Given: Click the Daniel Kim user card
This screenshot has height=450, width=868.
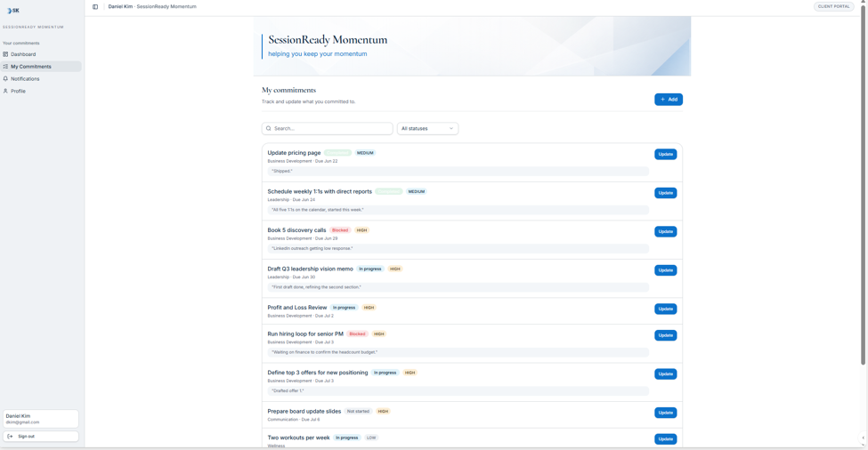Looking at the screenshot, I should tap(40, 419).
